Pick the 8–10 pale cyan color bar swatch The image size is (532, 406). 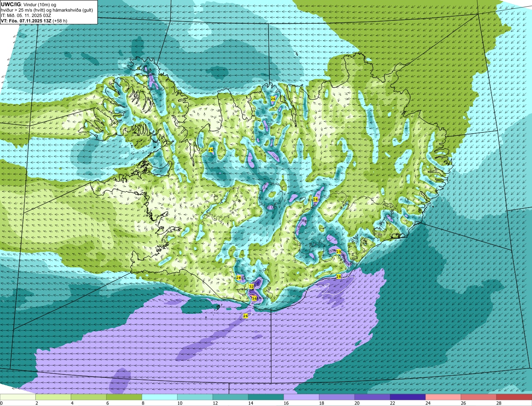(160, 397)
